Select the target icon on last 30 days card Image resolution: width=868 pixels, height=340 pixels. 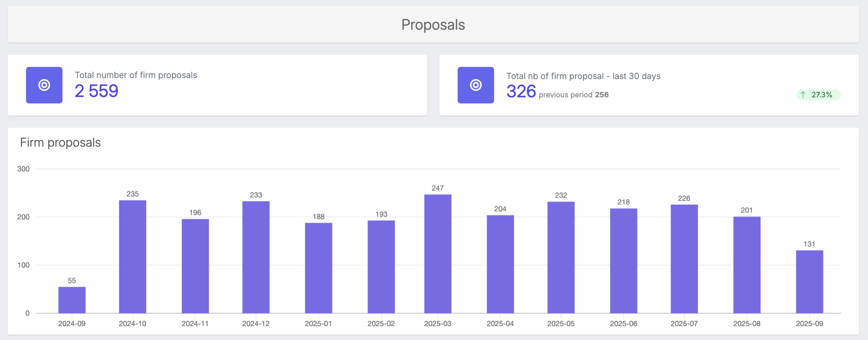pos(476,86)
